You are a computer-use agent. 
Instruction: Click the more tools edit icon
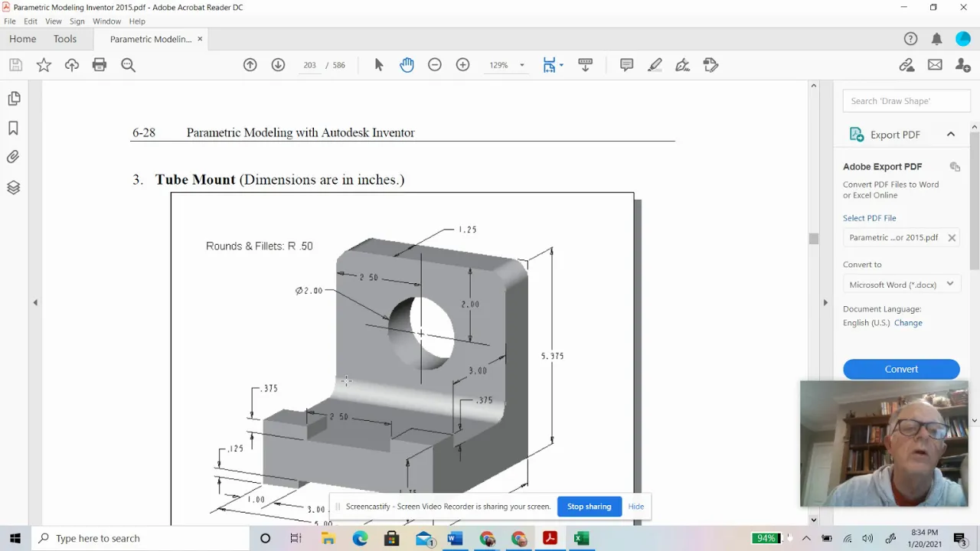710,65
